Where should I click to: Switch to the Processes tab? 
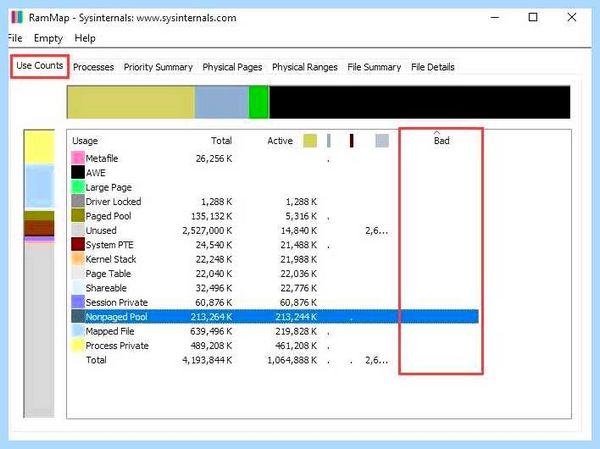coord(93,67)
